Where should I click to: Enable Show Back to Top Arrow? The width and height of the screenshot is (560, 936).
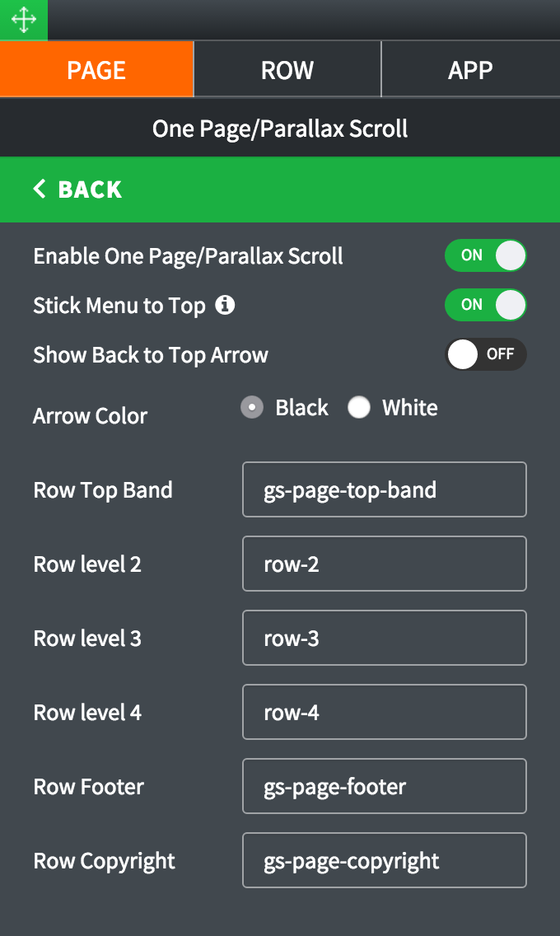pyautogui.click(x=485, y=354)
